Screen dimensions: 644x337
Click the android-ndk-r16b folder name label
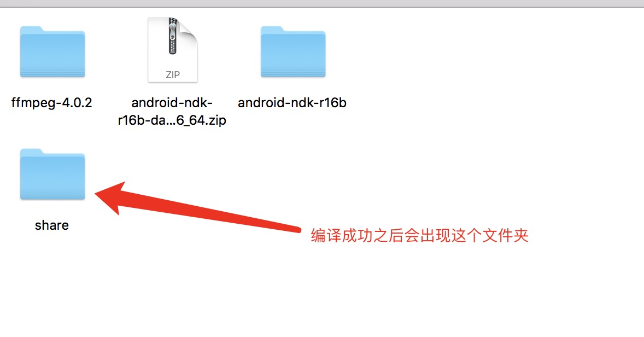pos(292,103)
